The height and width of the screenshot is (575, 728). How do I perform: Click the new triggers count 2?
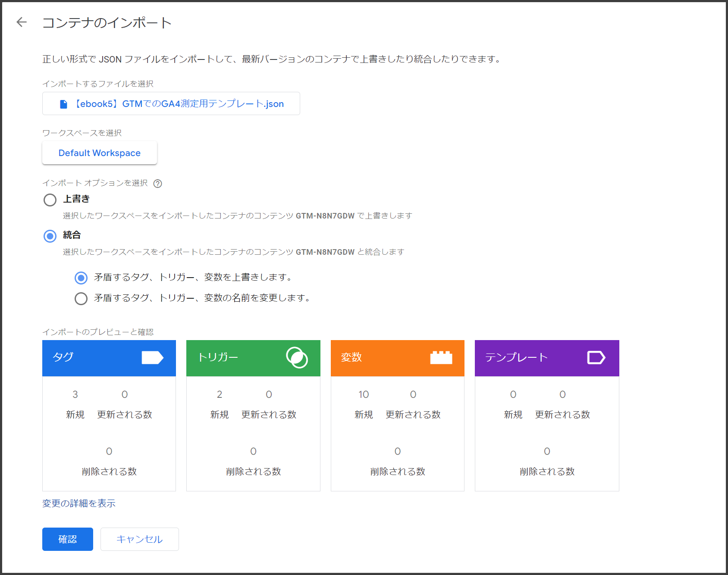tap(220, 394)
